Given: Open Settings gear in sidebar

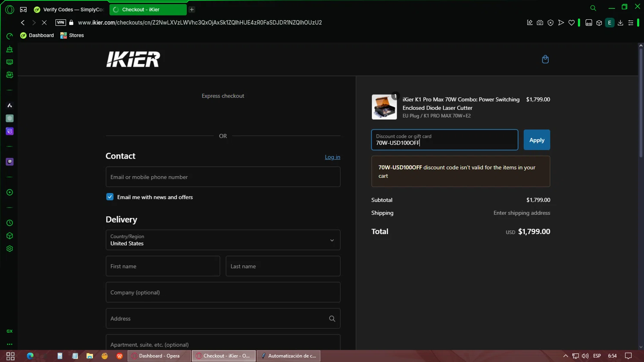Looking at the screenshot, I should [9, 249].
